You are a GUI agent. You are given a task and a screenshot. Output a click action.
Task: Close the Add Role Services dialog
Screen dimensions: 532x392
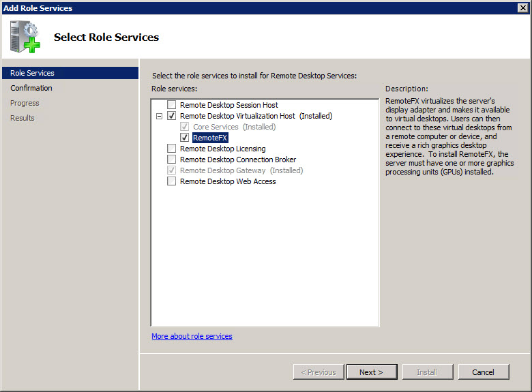[523, 7]
